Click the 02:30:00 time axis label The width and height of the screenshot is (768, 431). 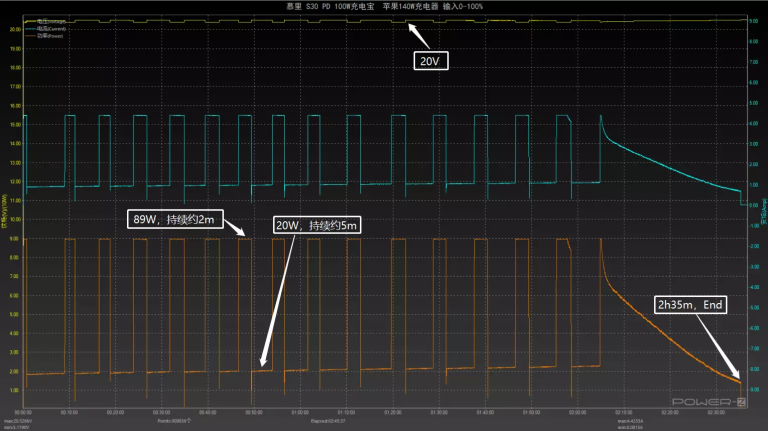click(716, 412)
